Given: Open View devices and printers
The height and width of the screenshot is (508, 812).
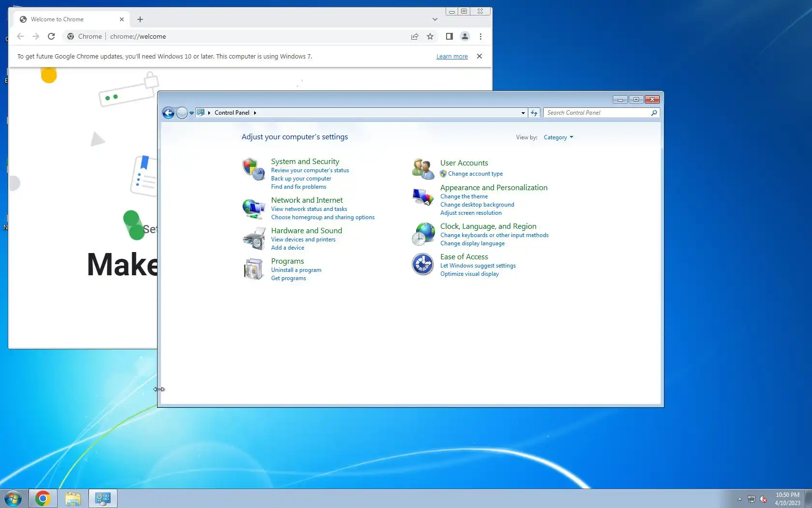Looking at the screenshot, I should pyautogui.click(x=303, y=239).
